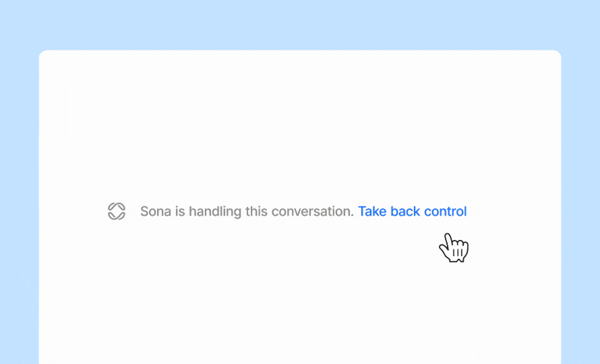Viewport: 600px width, 364px height.
Task: Click the white conversation card's empty area
Action: click(300, 118)
